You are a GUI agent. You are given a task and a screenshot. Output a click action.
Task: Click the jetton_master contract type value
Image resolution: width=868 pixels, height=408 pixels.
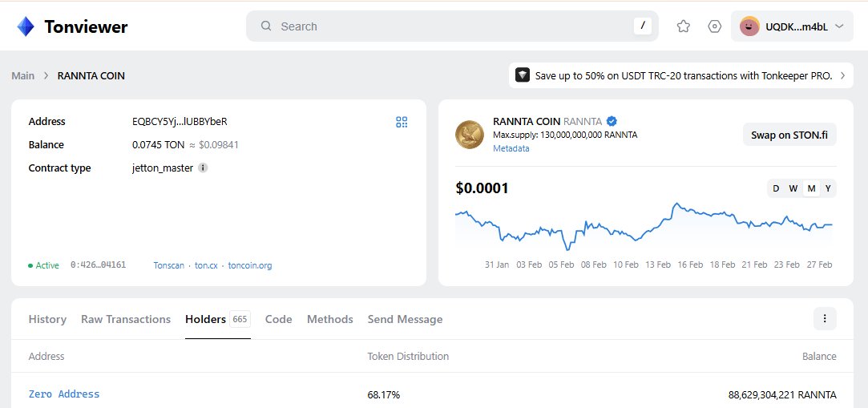pos(162,168)
